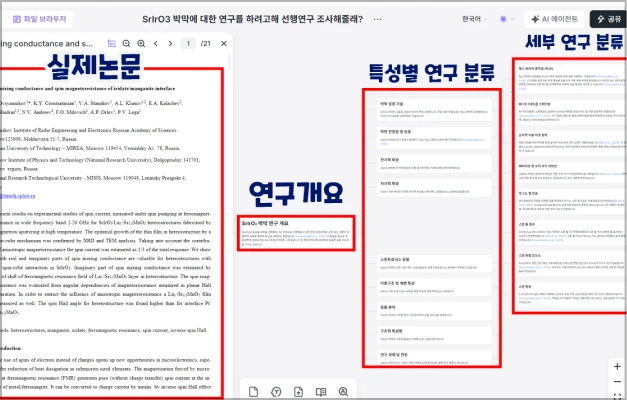Select the 이종구조 및 계면 특성 node

tap(433, 287)
